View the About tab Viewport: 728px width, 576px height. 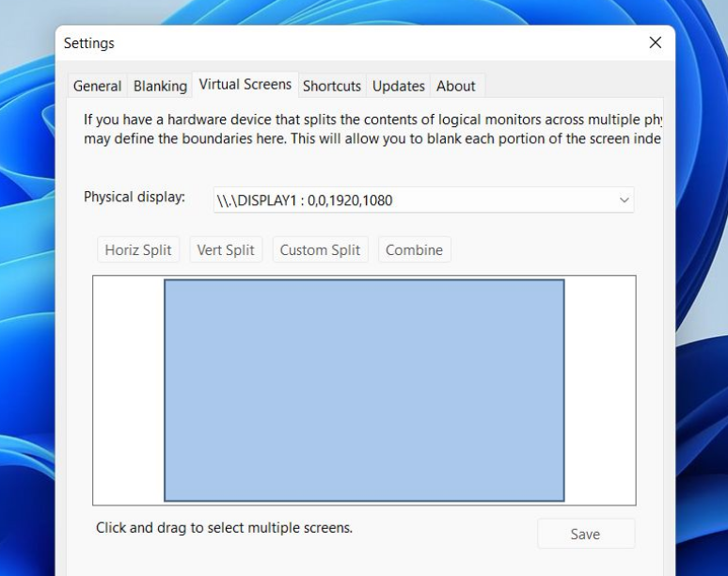[456, 86]
